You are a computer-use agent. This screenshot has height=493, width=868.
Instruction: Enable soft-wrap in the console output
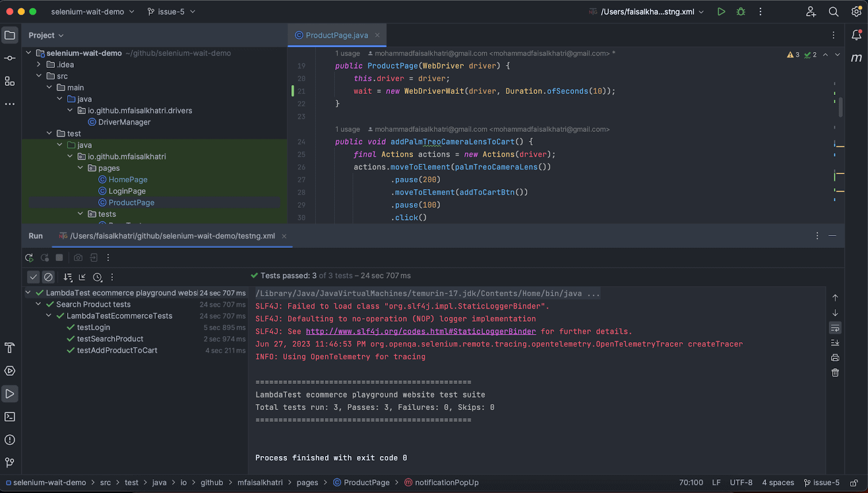pos(835,328)
